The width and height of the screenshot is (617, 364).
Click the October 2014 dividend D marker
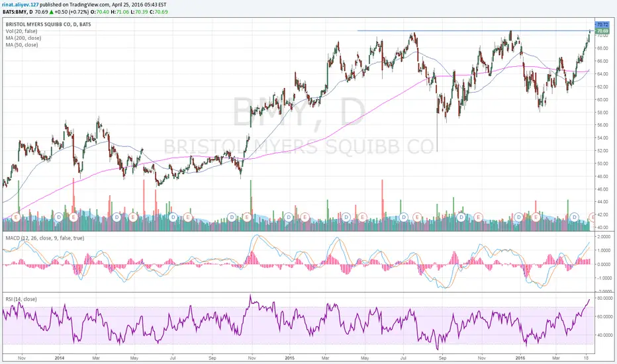232,217
